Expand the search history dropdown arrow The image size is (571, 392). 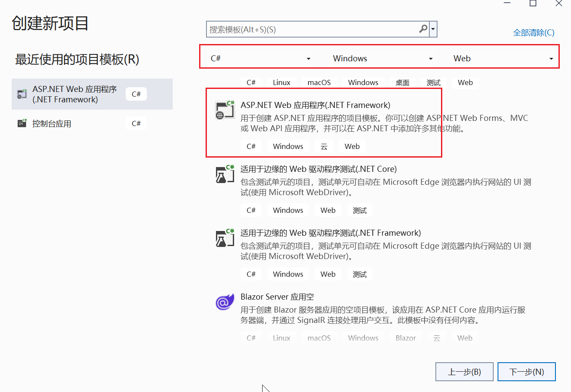[433, 29]
